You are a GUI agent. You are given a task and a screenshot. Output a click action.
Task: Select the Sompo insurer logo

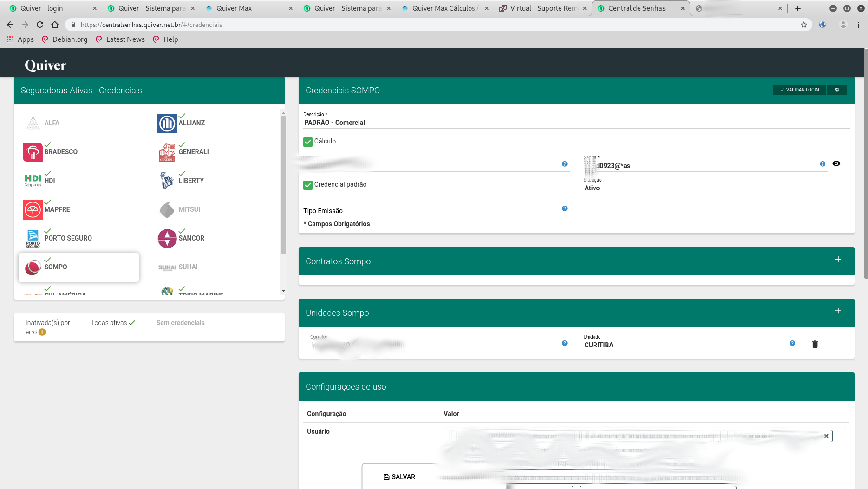33,267
